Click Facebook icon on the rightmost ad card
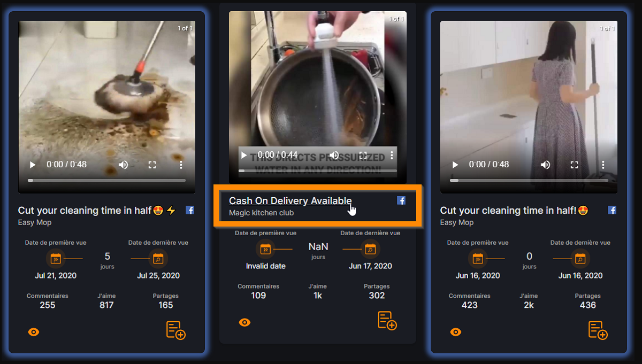Image resolution: width=642 pixels, height=364 pixels. (612, 210)
